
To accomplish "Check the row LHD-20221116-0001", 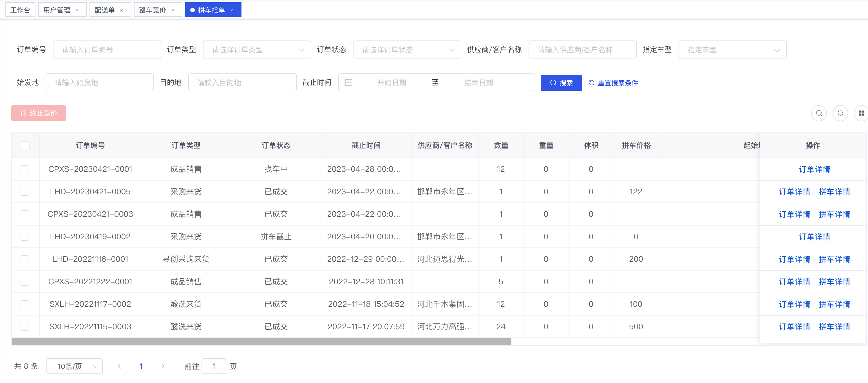I will [x=24, y=259].
